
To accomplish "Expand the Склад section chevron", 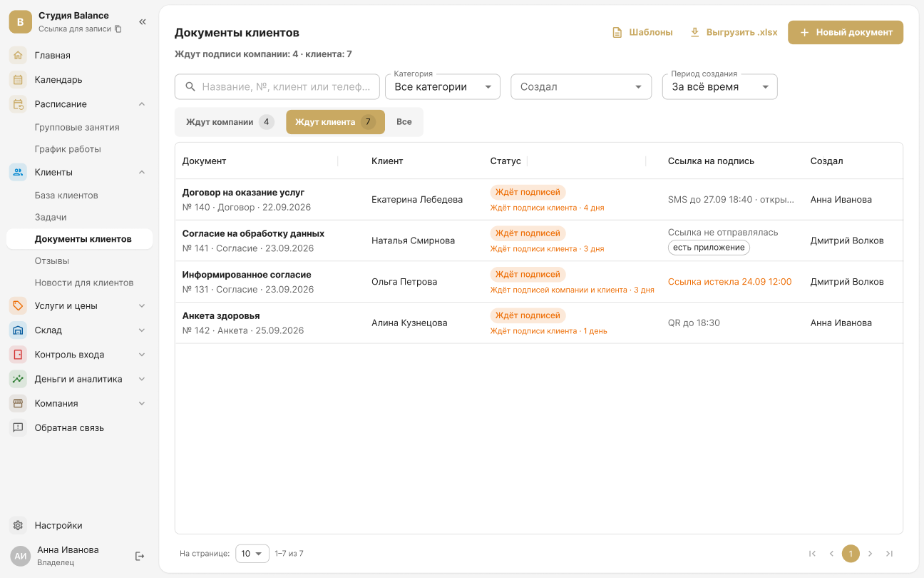I will tap(142, 330).
